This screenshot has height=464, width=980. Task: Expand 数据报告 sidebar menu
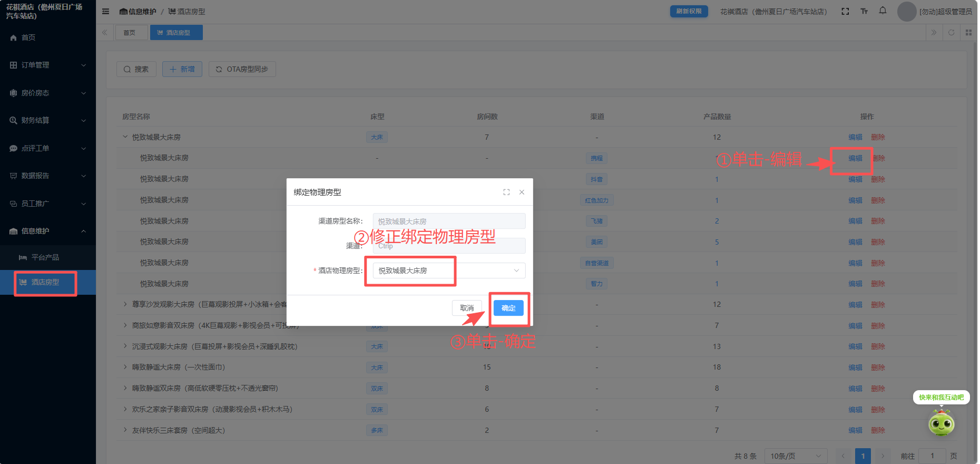pos(48,176)
